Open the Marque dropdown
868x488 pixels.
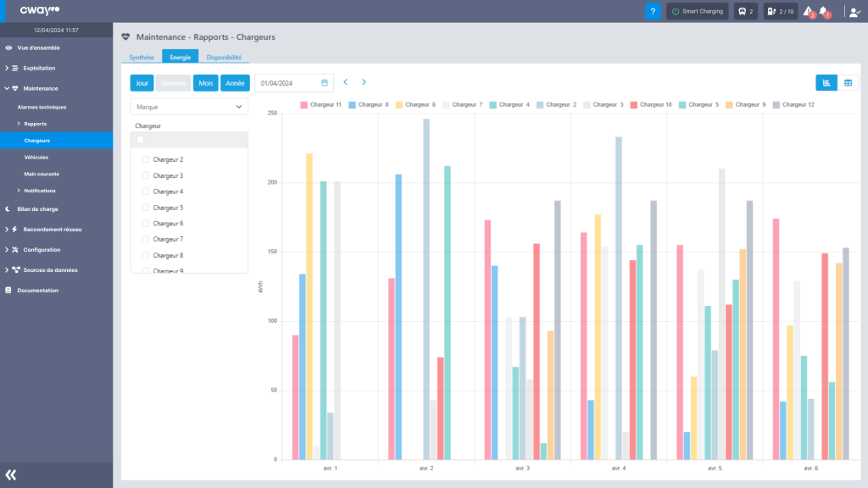click(x=189, y=108)
